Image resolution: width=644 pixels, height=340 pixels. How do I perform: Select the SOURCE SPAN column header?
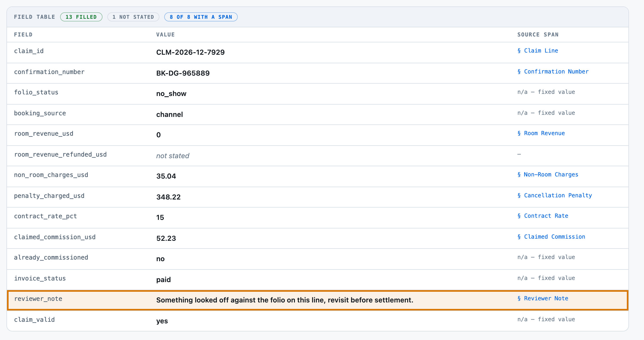click(538, 35)
